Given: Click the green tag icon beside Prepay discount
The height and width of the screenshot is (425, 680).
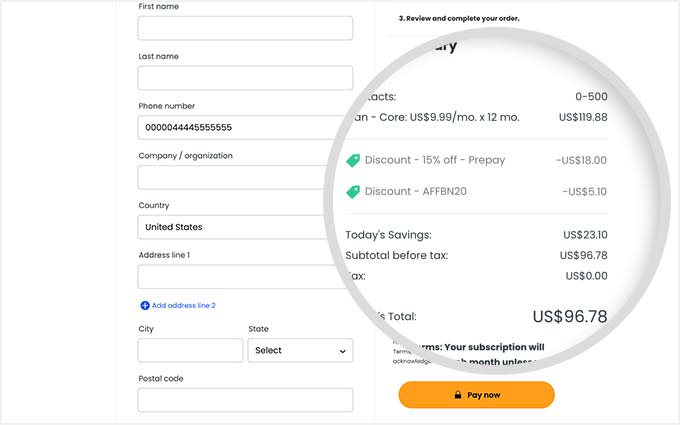Looking at the screenshot, I should tap(353, 160).
